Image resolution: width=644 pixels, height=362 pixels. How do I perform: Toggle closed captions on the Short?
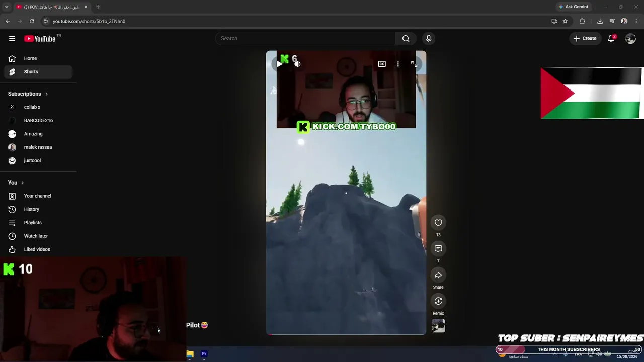coord(382,64)
